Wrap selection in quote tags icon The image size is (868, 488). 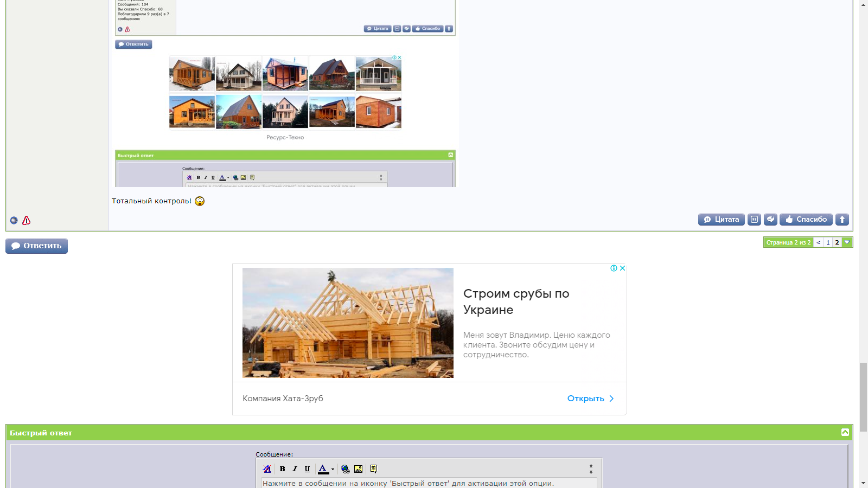point(373,469)
